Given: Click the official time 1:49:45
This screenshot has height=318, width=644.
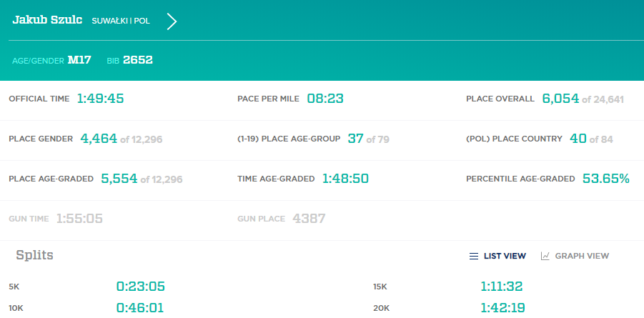Looking at the screenshot, I should tap(101, 99).
